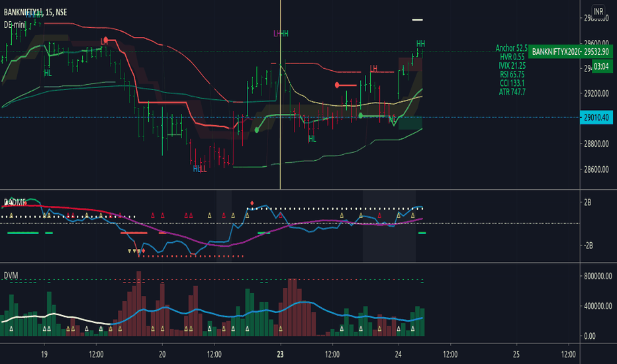The width and height of the screenshot is (617, 364).
Task: Click the green dot starting the green stop line
Action: tap(257, 130)
